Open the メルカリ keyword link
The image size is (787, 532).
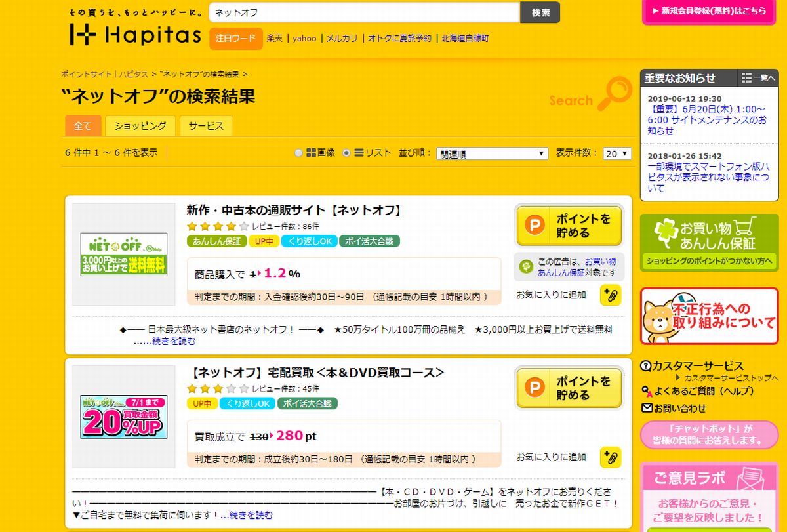342,39
